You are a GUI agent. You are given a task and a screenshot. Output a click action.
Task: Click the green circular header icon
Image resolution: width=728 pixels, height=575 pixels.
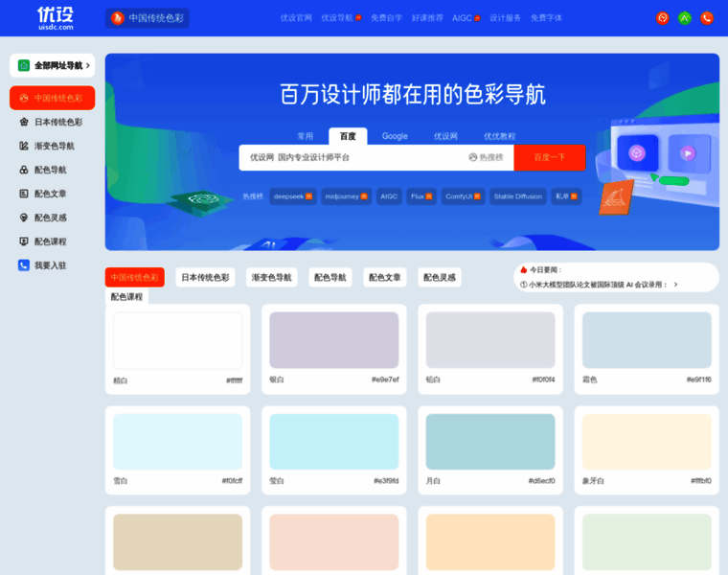(x=685, y=18)
